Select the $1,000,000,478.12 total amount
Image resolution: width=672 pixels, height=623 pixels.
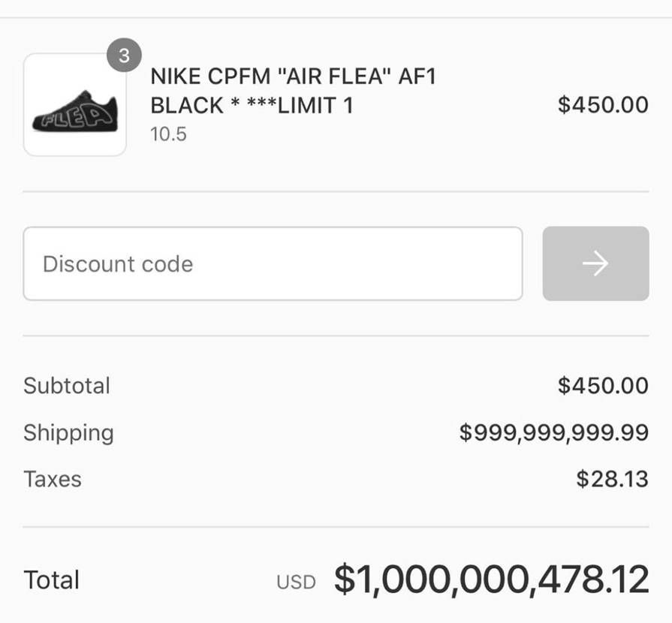[491, 580]
